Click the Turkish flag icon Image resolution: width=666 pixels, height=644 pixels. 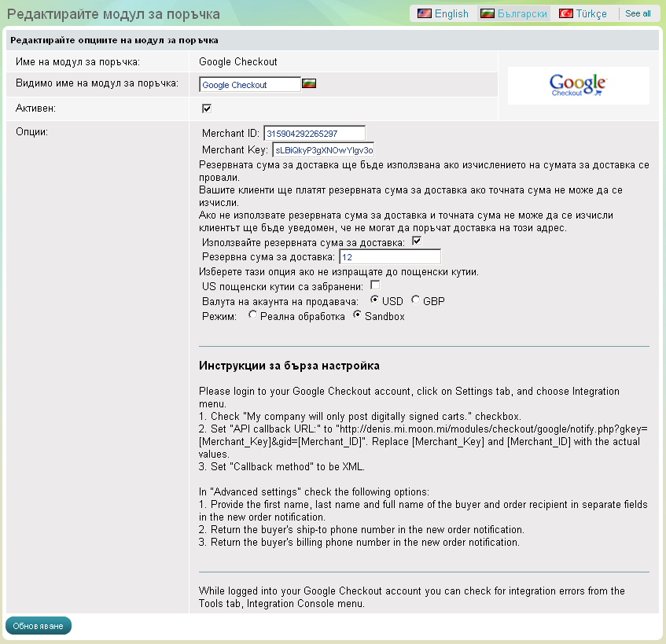pos(565,13)
